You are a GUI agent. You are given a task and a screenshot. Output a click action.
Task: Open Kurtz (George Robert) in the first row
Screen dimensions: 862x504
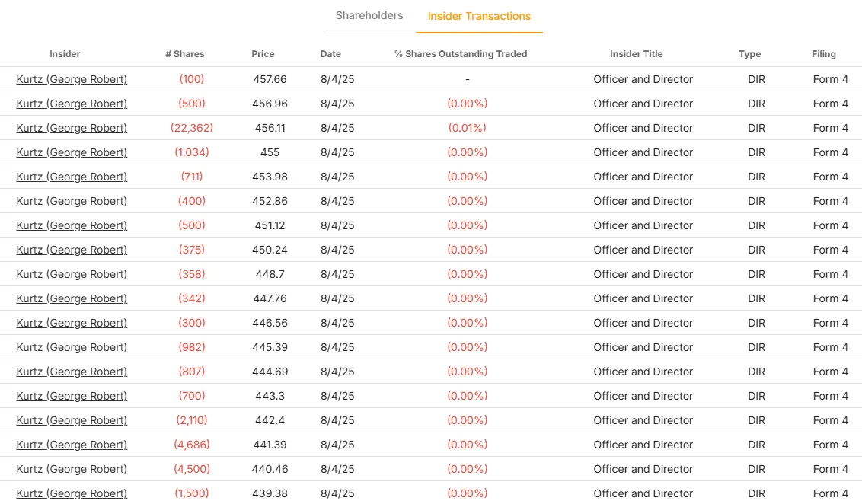72,79
